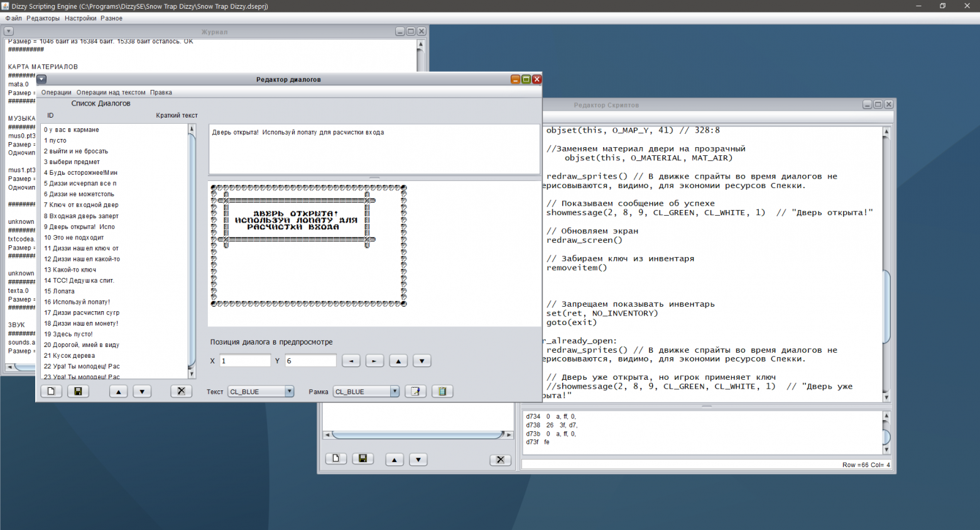980x530 pixels.
Task: Select dialog 13 'Какой-то ключ'
Action: coord(115,269)
